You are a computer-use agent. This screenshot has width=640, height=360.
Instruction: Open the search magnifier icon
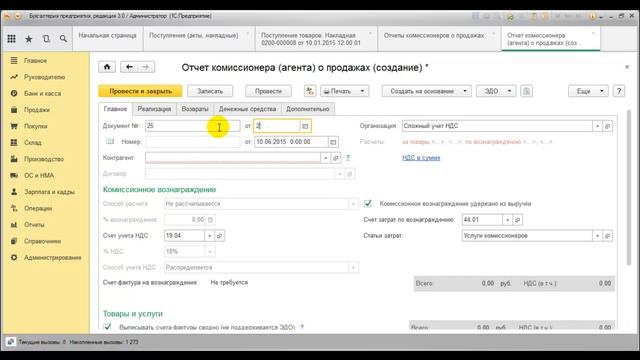coord(63,39)
